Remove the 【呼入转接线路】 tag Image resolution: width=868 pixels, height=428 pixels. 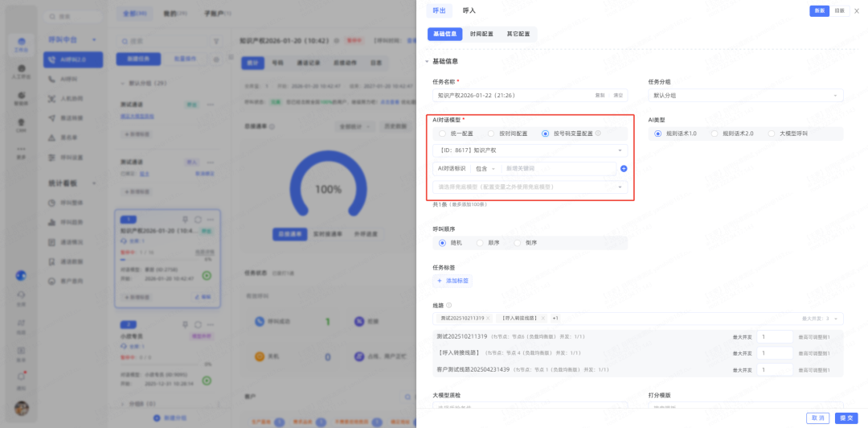(x=542, y=318)
